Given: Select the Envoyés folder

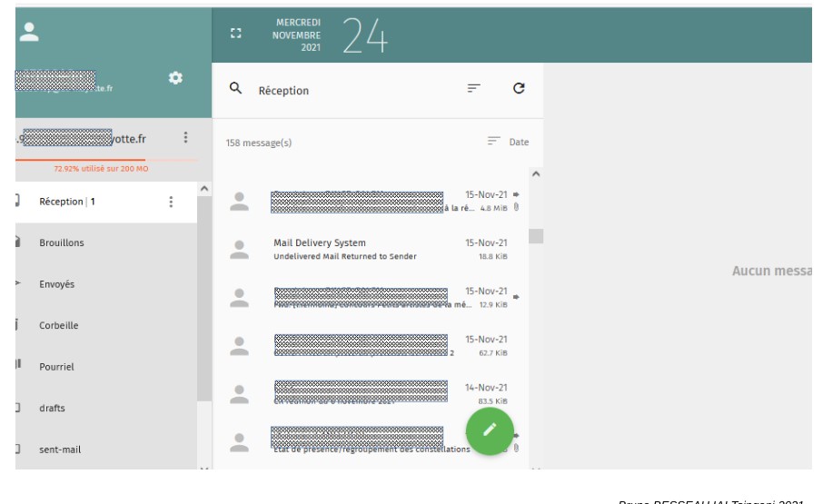Looking at the screenshot, I should [56, 284].
